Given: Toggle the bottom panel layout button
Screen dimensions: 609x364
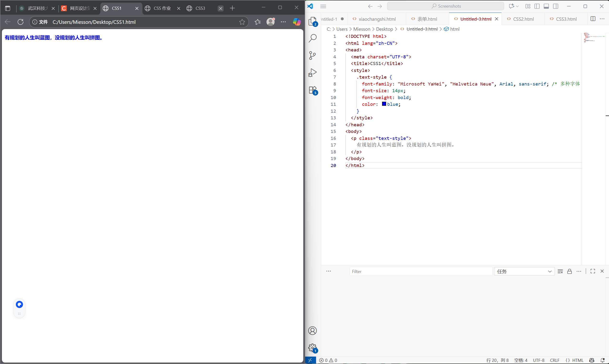Looking at the screenshot, I should coord(546,6).
